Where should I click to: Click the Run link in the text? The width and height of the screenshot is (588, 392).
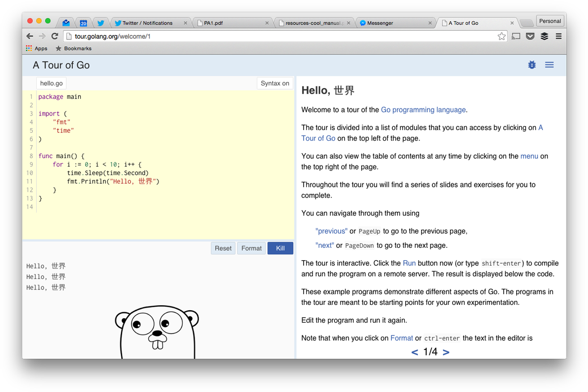(x=409, y=263)
